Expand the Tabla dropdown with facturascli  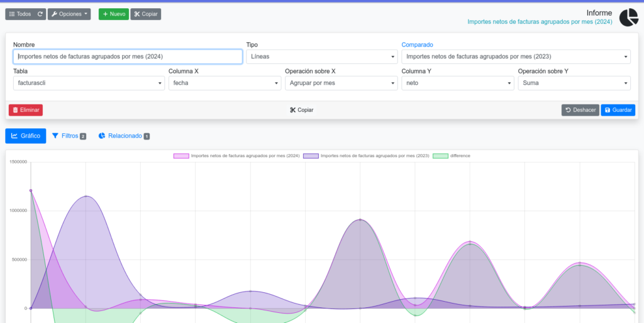[88, 83]
